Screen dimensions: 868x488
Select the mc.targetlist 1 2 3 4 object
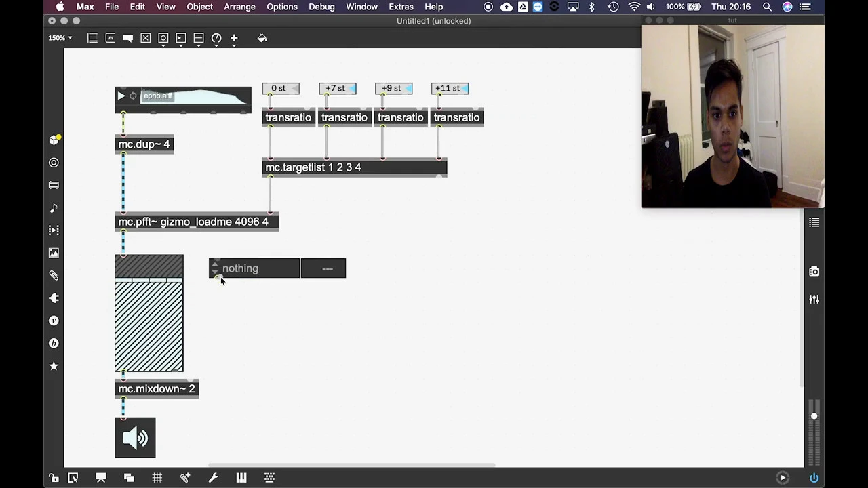click(x=355, y=167)
